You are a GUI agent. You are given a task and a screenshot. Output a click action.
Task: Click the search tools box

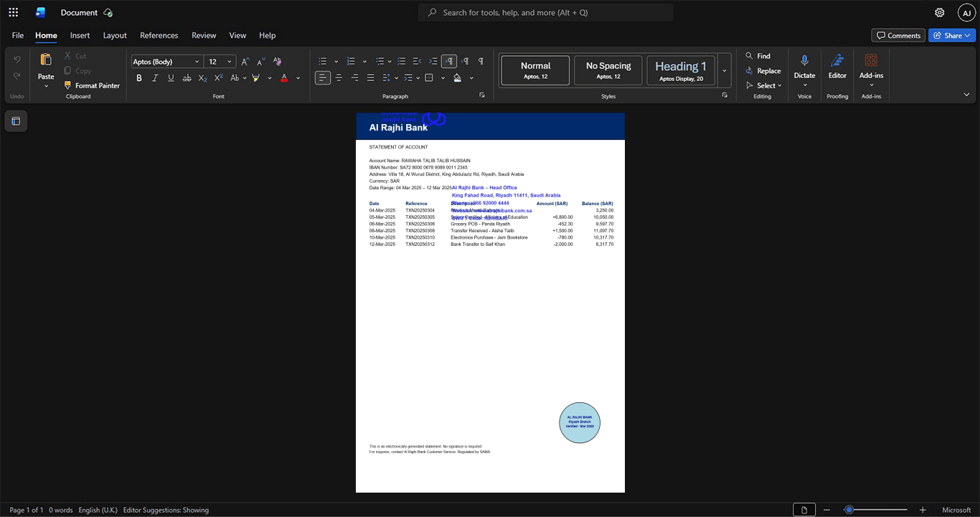pos(546,12)
